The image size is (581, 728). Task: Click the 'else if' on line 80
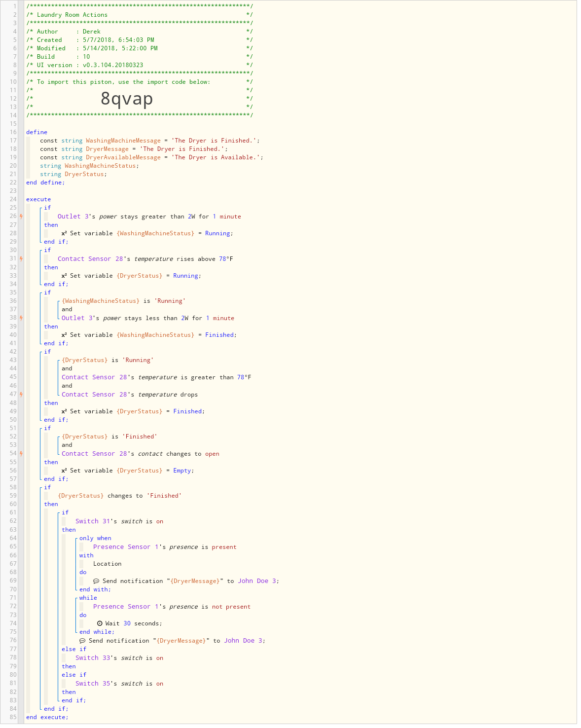pos(74,675)
